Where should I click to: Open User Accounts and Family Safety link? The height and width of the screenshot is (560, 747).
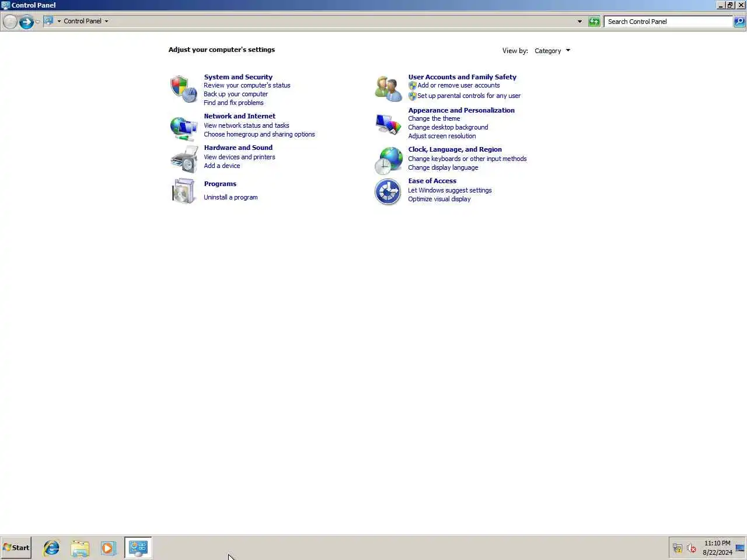point(462,77)
